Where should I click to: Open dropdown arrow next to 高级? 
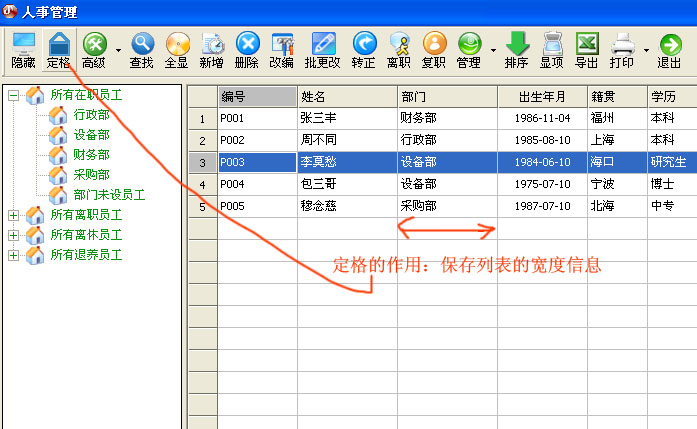[118, 50]
